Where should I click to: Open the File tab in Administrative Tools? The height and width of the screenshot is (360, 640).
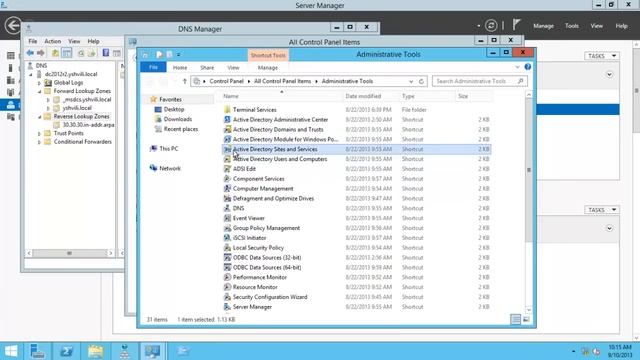tap(153, 67)
